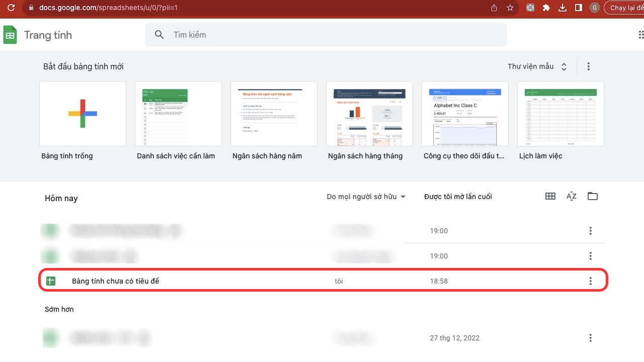Open the file Bảng tính chưa có tiêu đề
Screen dimensions: 644x362
[324, 281]
